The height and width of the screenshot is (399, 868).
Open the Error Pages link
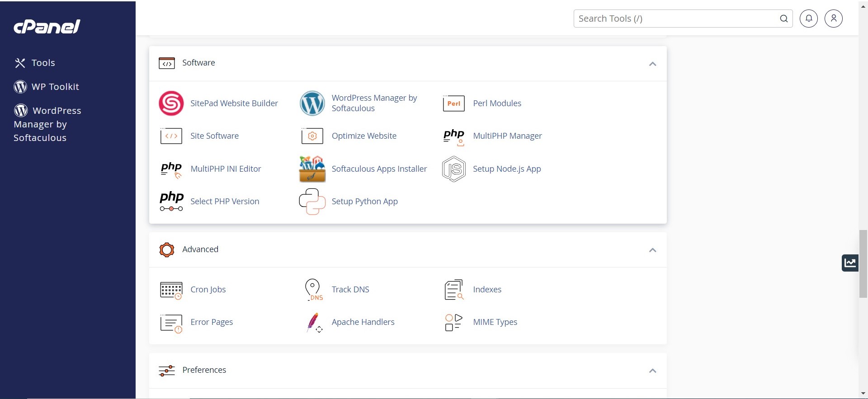[212, 322]
